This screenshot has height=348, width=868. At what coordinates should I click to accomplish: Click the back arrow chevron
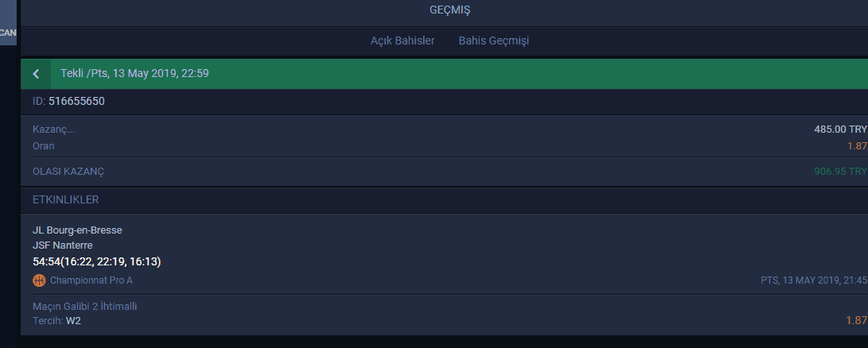click(x=36, y=74)
